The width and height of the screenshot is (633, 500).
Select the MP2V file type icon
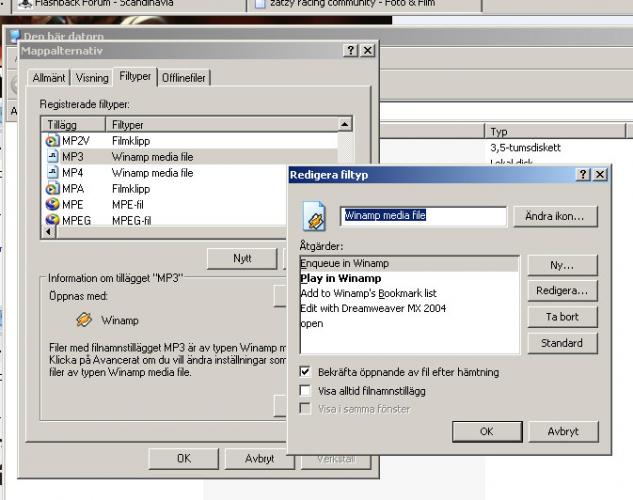(51, 141)
